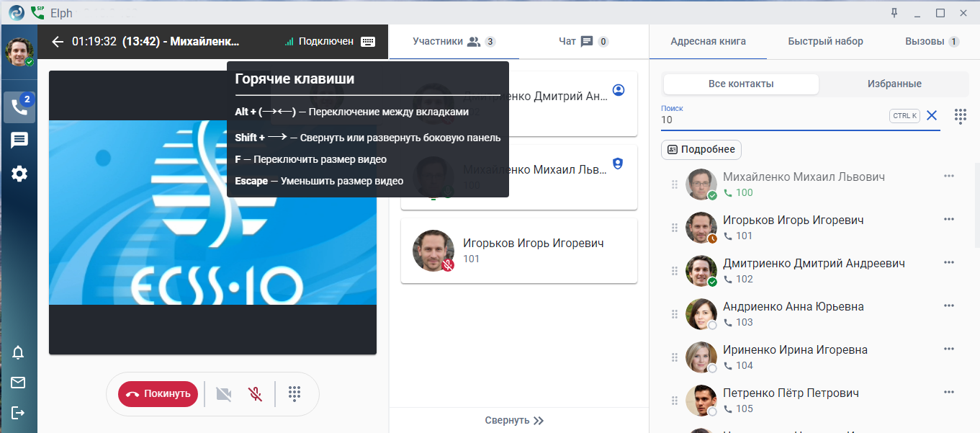
Task: Click the ECSS-10 video preview
Action: (x=212, y=213)
